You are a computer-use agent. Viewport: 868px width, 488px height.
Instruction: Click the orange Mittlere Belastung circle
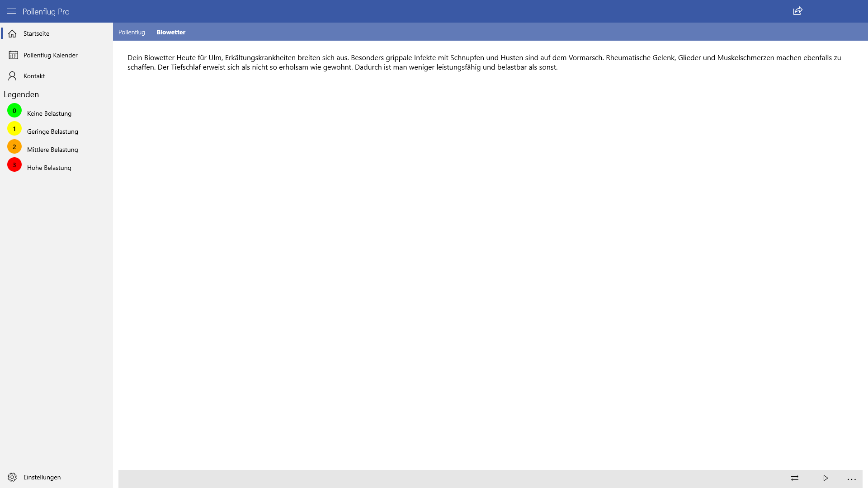point(14,147)
